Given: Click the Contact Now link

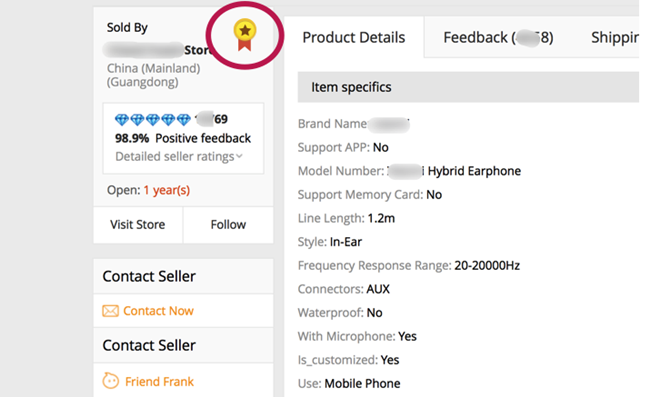Looking at the screenshot, I should click(x=158, y=311).
